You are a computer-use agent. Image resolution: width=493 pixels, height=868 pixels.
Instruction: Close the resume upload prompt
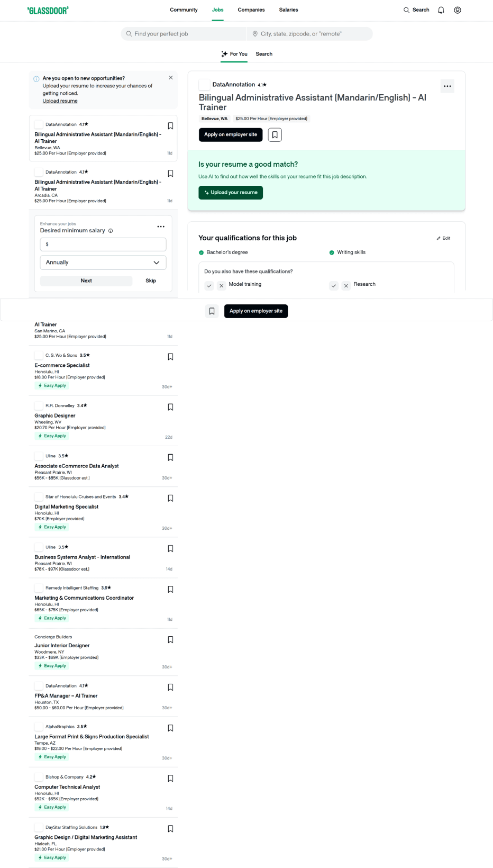pos(171,78)
